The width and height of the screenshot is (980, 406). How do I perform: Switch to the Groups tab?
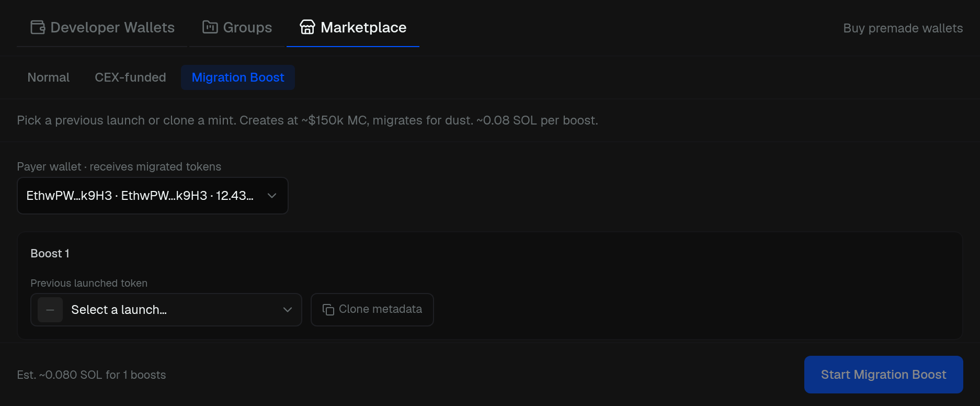[x=237, y=27]
